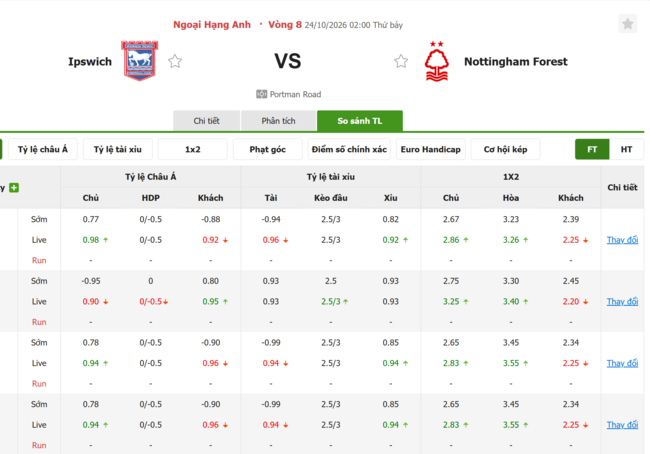The width and height of the screenshot is (650, 454).
Task: Select the Phạt góc filter
Action: tap(267, 149)
